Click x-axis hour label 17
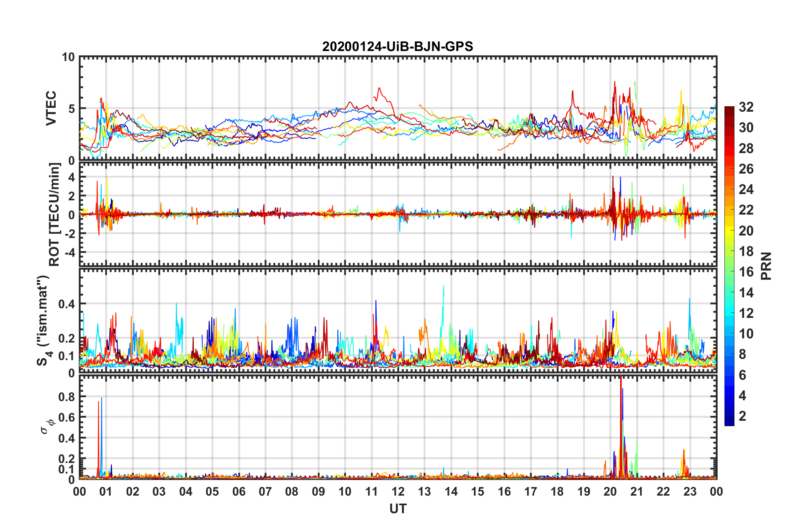 [x=531, y=491]
